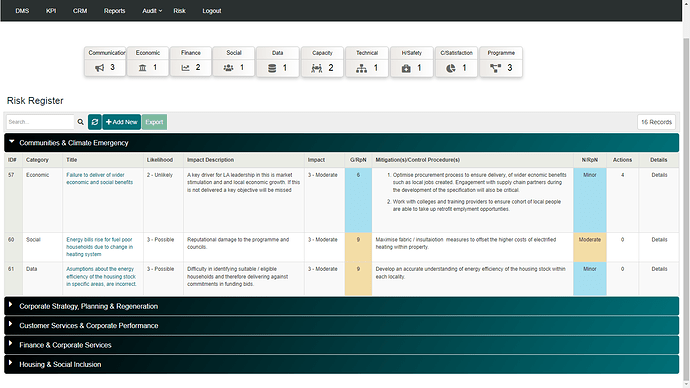
Task: Click the Communication megaphone icon
Action: point(100,68)
